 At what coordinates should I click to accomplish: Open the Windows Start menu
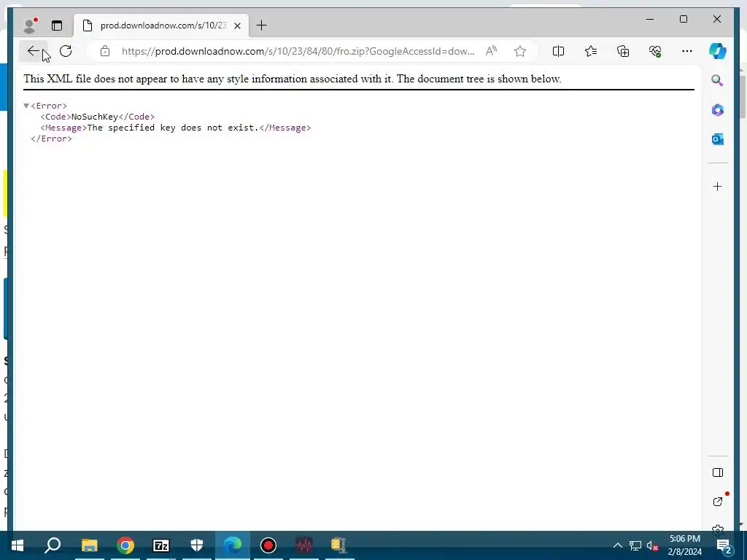(18, 545)
